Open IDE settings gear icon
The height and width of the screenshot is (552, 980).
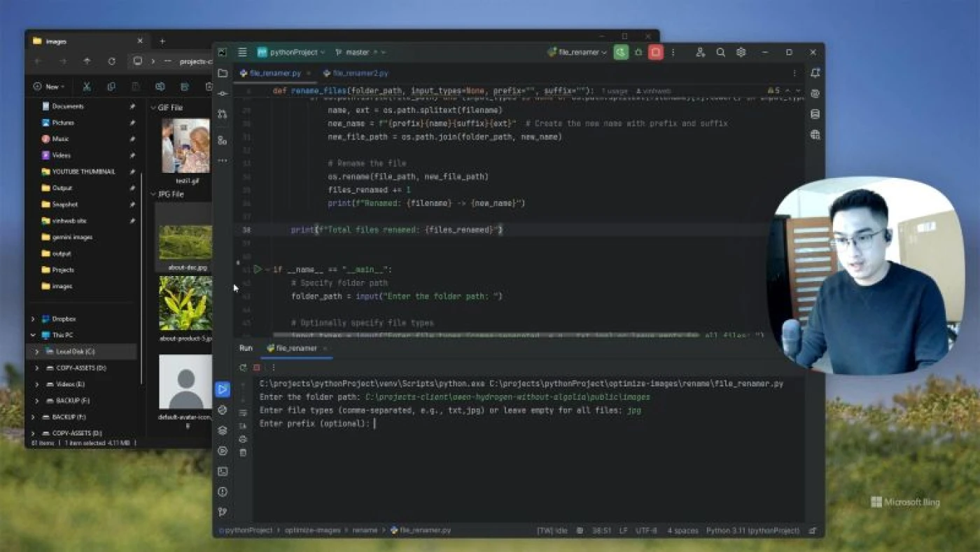point(741,53)
